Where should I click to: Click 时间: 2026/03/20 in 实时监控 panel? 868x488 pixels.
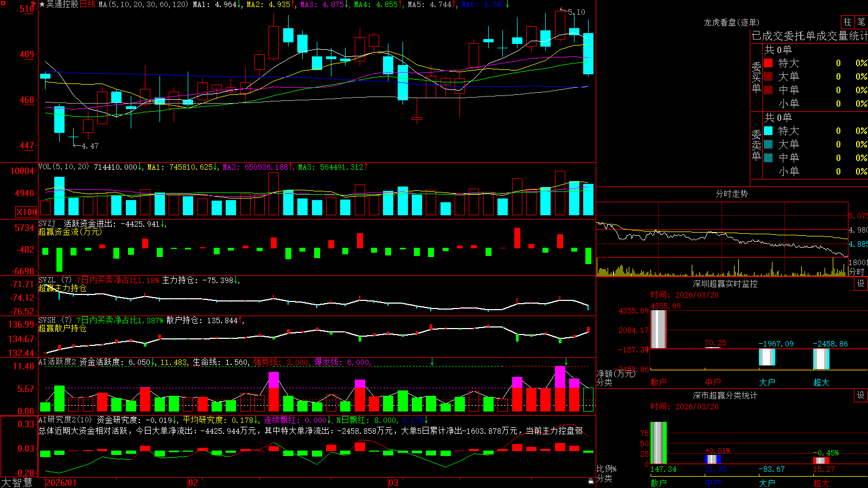coord(685,295)
